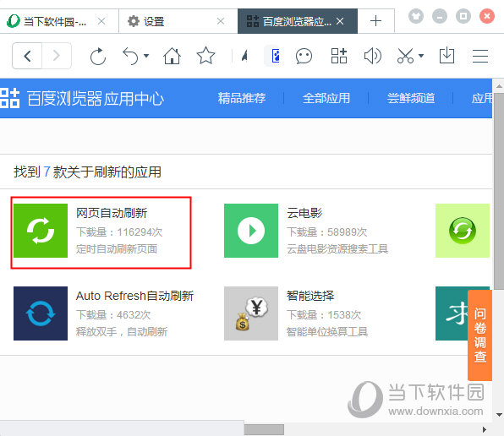Image resolution: width=504 pixels, height=436 pixels.
Task: Open a new tab with plus button
Action: click(375, 21)
